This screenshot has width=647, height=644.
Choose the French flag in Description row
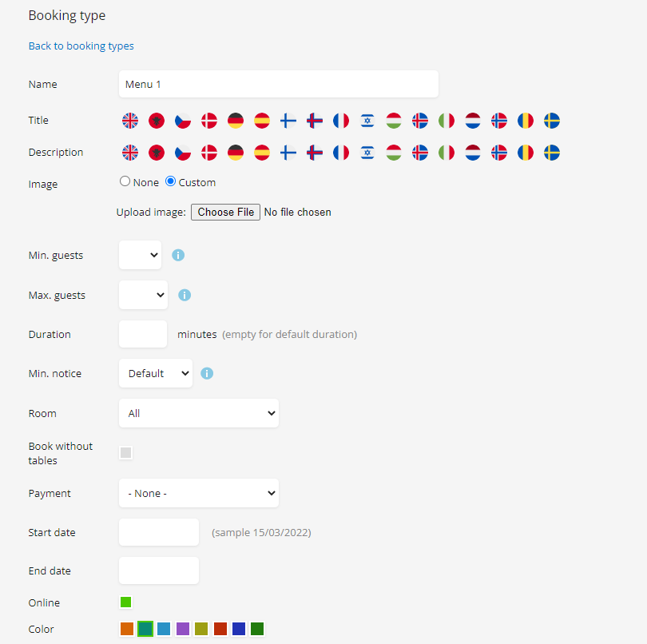tap(341, 153)
